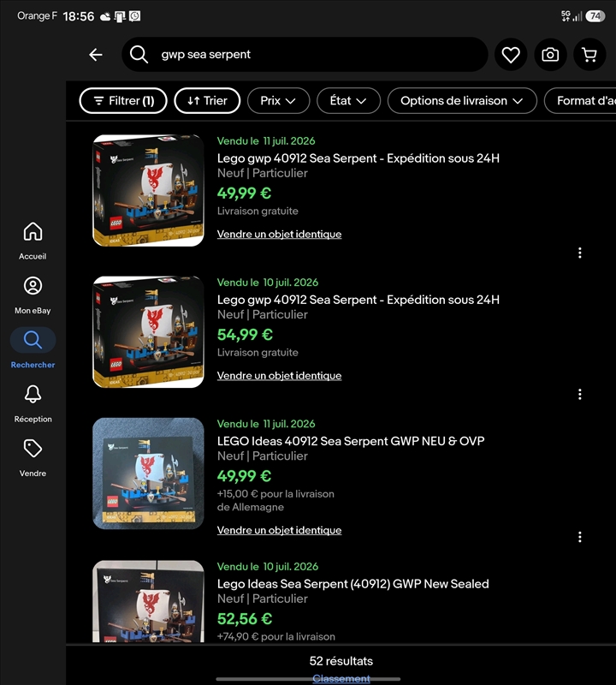The image size is (616, 685).
Task: Click the '52 résultats' count
Action: (341, 661)
